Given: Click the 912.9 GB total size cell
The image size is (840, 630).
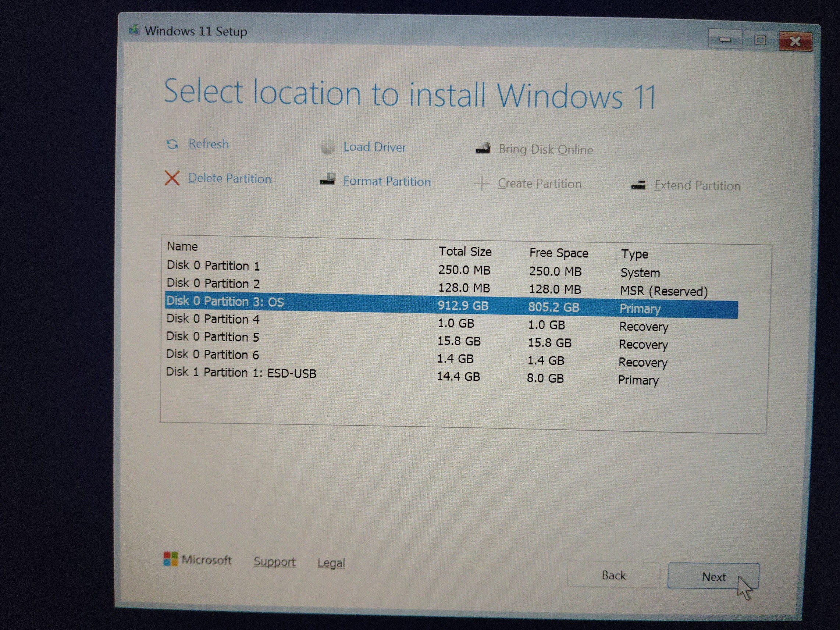Looking at the screenshot, I should [463, 305].
